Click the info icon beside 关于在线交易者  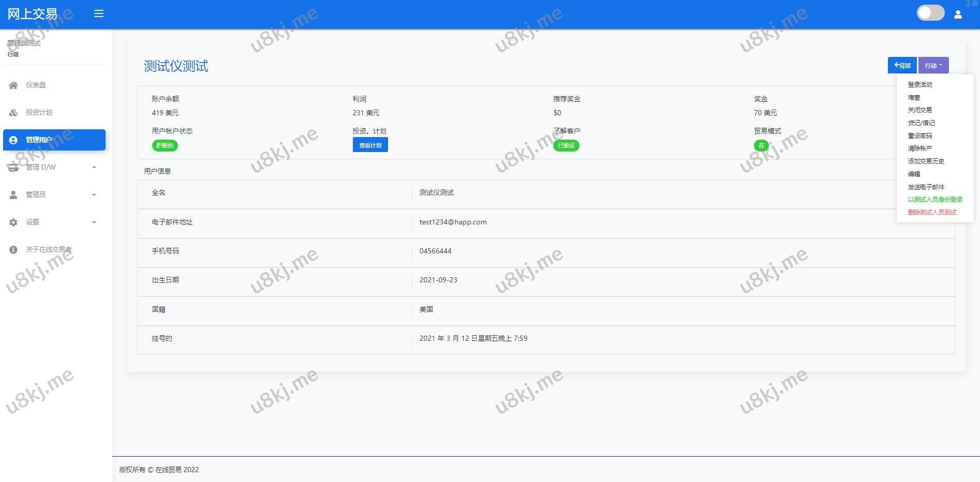click(x=13, y=250)
